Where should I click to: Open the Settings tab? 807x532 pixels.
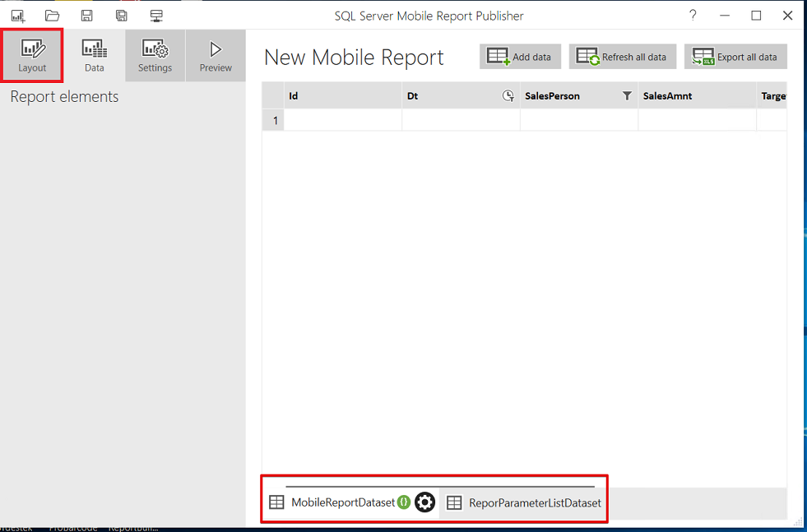click(155, 56)
